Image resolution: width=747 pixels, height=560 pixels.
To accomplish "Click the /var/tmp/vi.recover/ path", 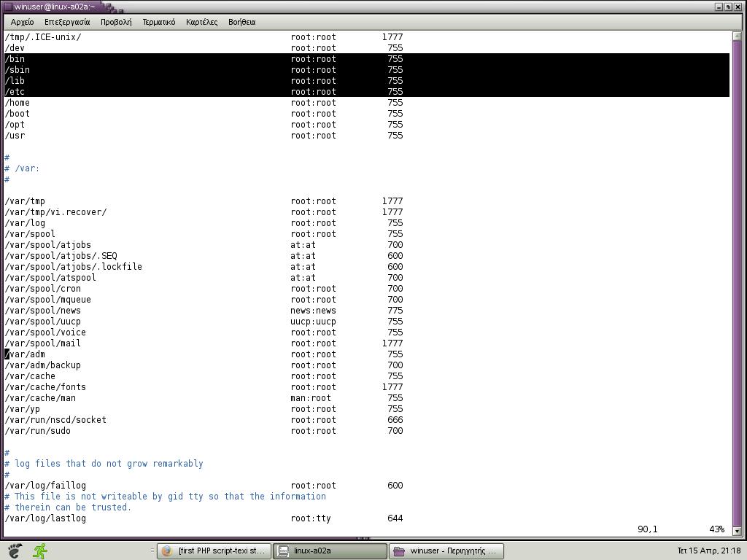I will tap(55, 212).
